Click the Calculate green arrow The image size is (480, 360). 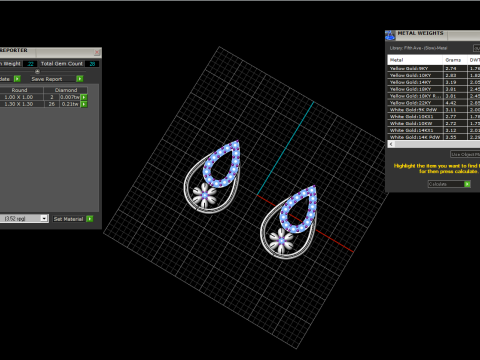coord(467,184)
